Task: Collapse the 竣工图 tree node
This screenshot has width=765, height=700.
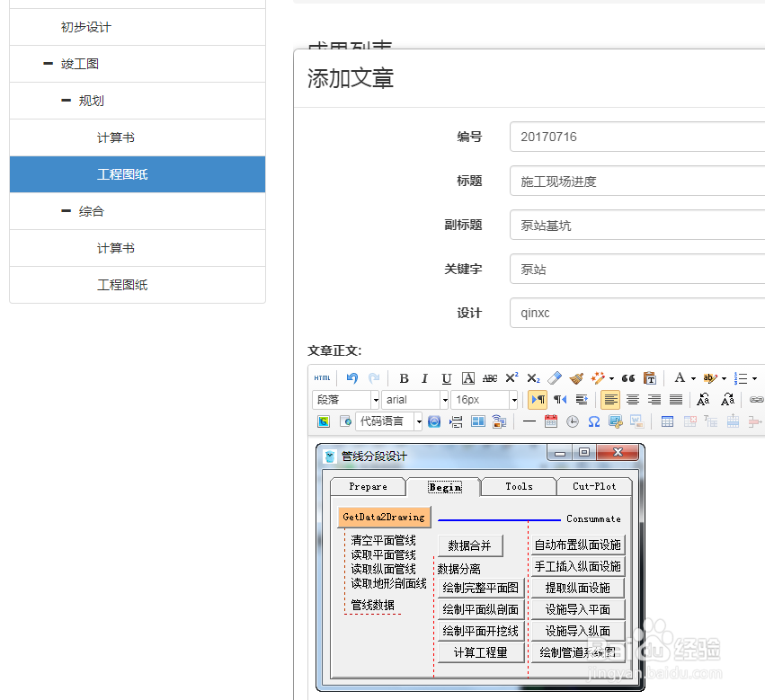Action: tap(49, 63)
